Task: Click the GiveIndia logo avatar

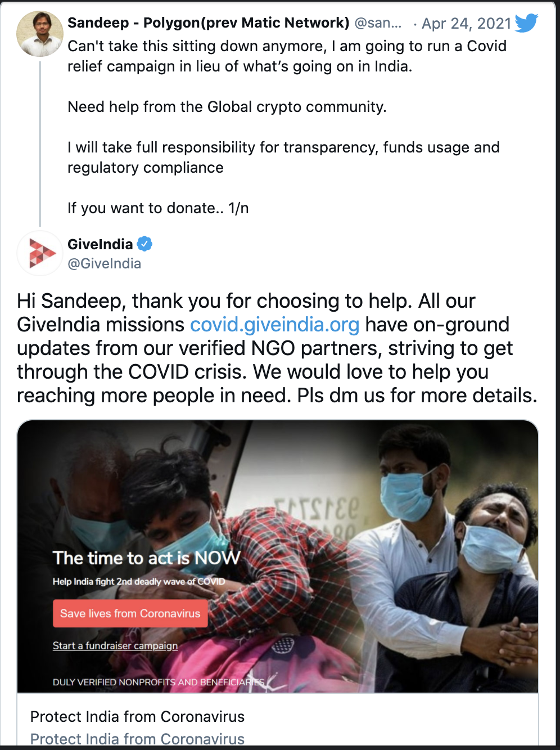Action: [40, 253]
